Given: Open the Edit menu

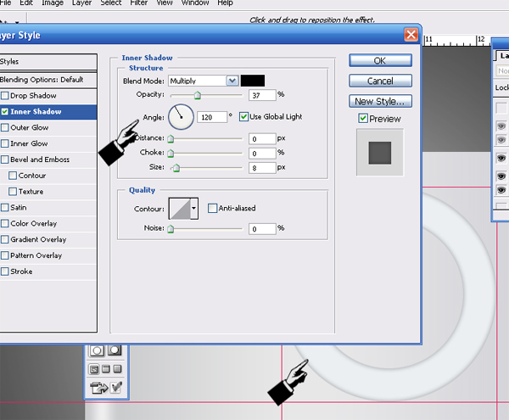Looking at the screenshot, I should [26, 3].
